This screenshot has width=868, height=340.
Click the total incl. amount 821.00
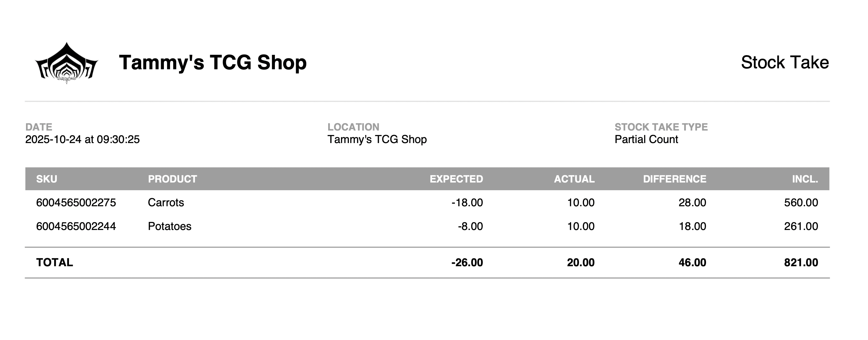click(x=801, y=262)
